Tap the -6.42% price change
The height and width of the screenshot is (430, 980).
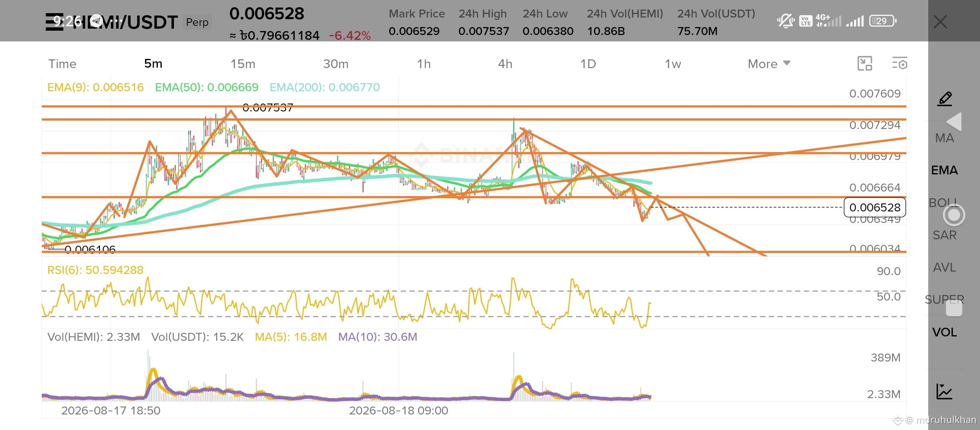click(x=349, y=35)
